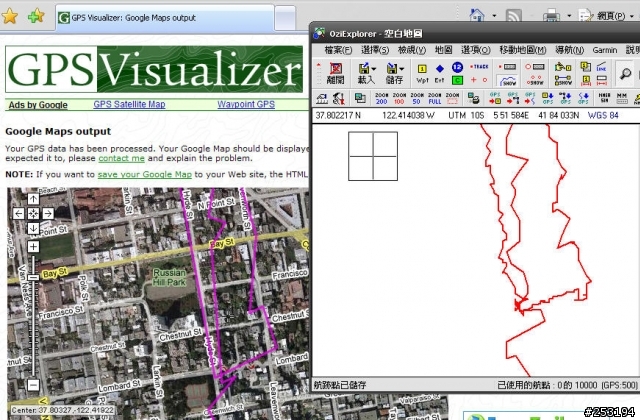Click the index map ruler icon

click(322, 98)
